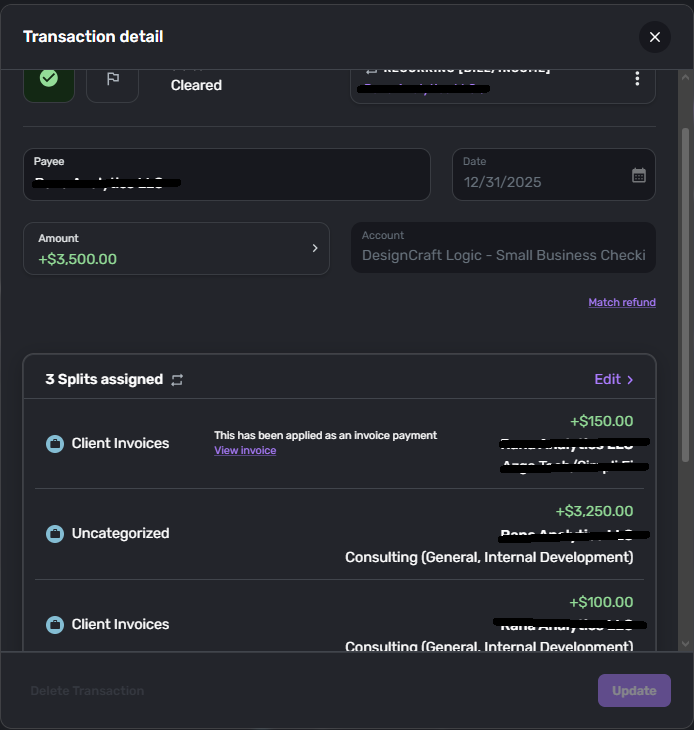Open Edit for the assigned splits
This screenshot has width=694, height=730.
click(x=614, y=379)
